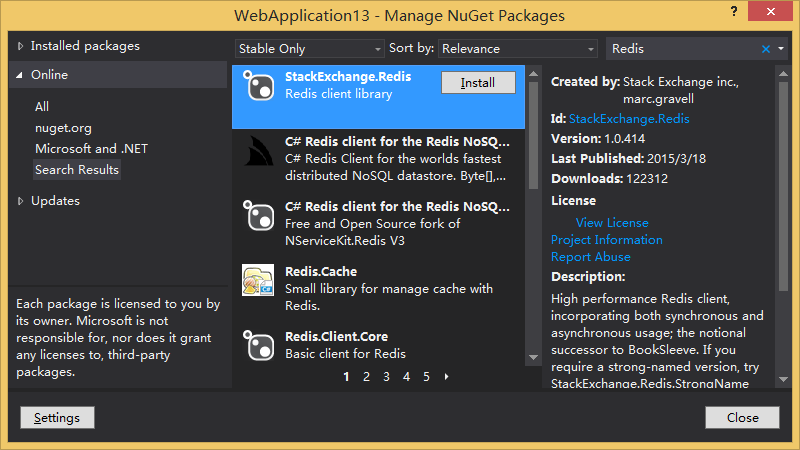
Task: Select All under Online
Action: point(42,107)
